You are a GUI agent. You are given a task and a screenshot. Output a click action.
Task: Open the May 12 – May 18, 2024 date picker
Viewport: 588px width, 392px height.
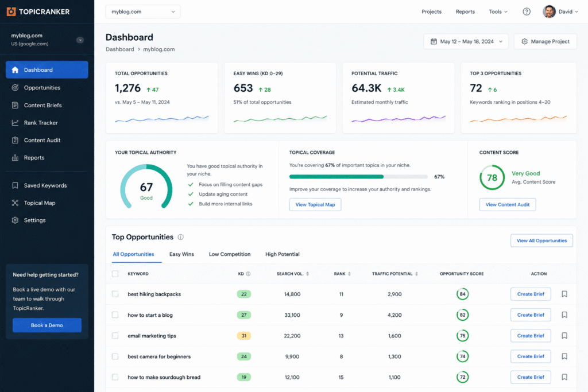pos(466,41)
